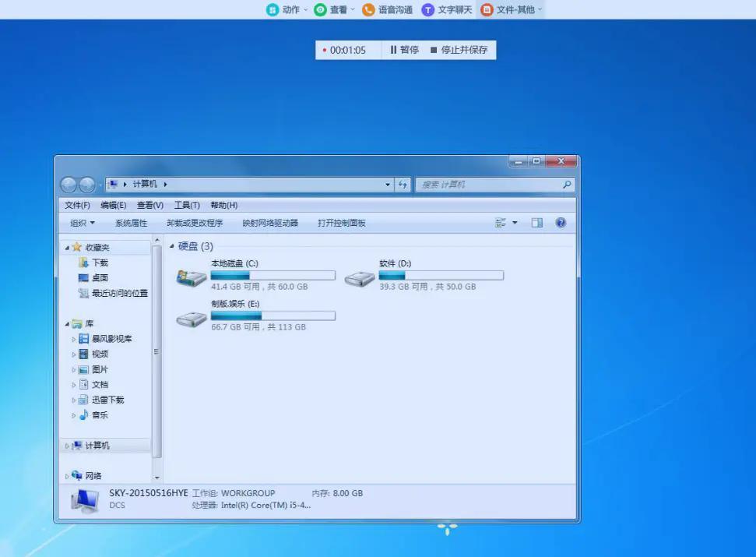
Task: Open the 查看(V) menu
Action: 150,206
